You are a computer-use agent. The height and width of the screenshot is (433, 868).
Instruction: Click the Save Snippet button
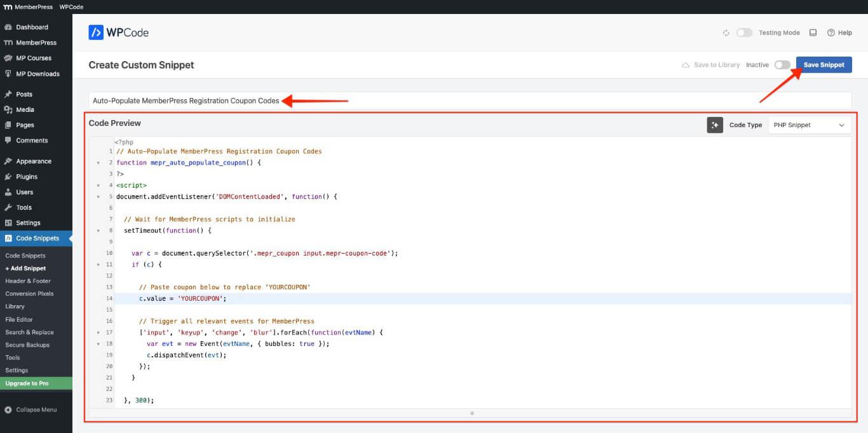(824, 64)
